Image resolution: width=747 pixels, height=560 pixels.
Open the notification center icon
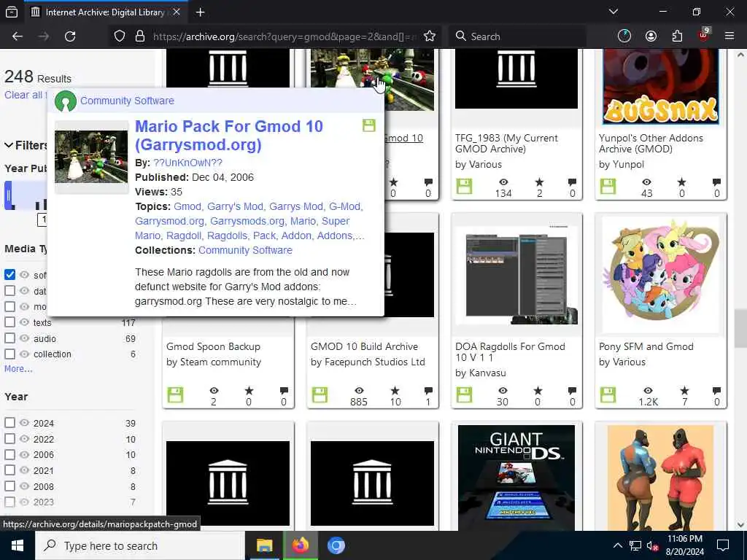pos(723,545)
